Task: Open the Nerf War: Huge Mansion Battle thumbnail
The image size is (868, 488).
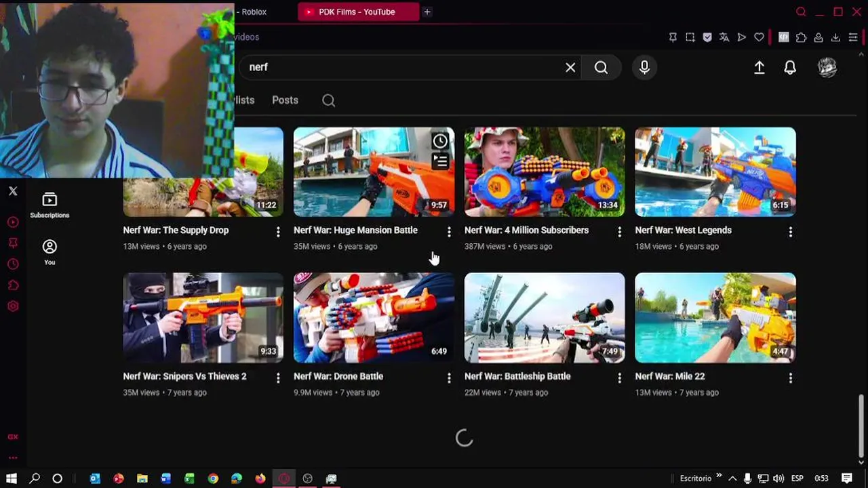Action: point(374,172)
